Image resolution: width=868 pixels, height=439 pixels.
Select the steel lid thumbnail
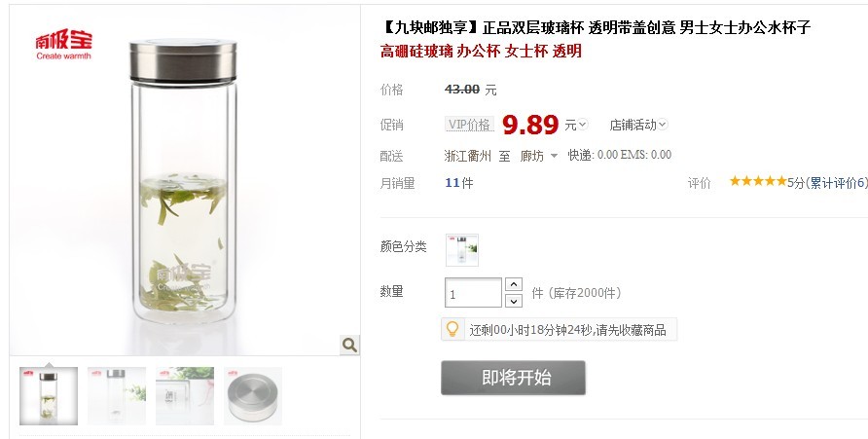coord(253,396)
